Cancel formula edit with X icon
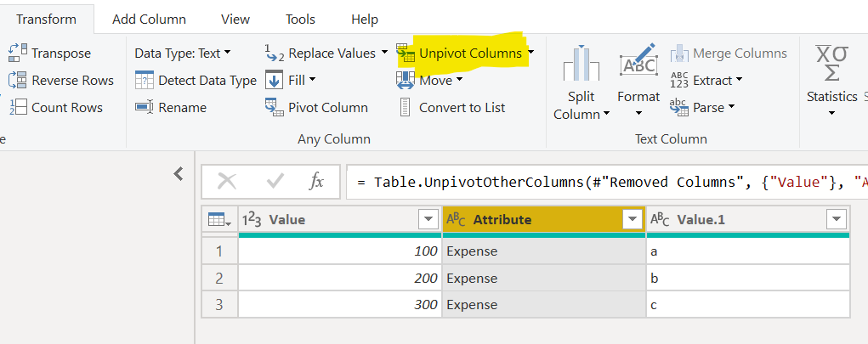Viewport: 868px width, 344px height. [227, 181]
